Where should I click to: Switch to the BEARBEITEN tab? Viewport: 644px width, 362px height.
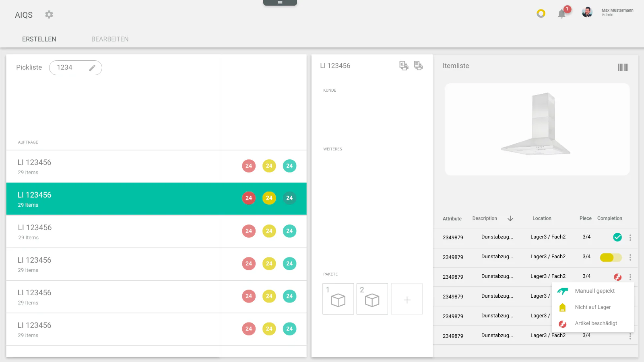pos(110,39)
